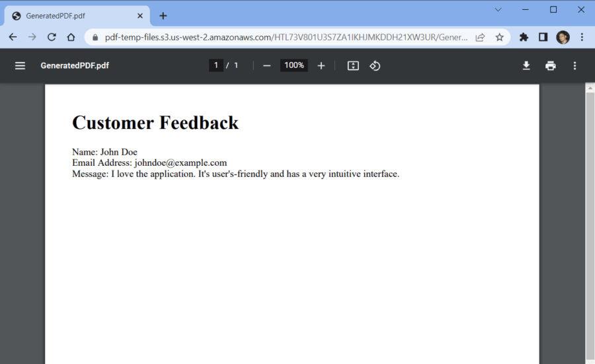595x364 pixels.
Task: Zoom out using the minus icon
Action: click(267, 65)
